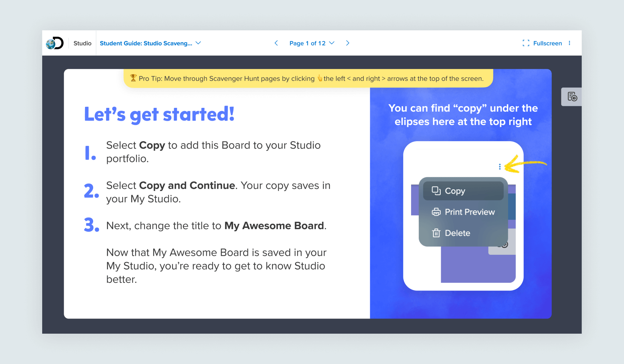Open the vertical ellipsis options menu
The height and width of the screenshot is (364, 624).
tap(569, 43)
